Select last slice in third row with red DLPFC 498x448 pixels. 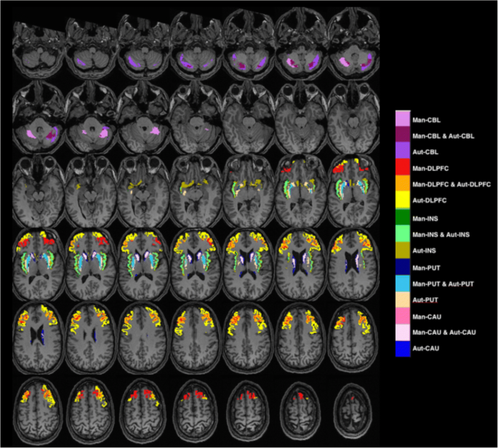[x=353, y=191]
